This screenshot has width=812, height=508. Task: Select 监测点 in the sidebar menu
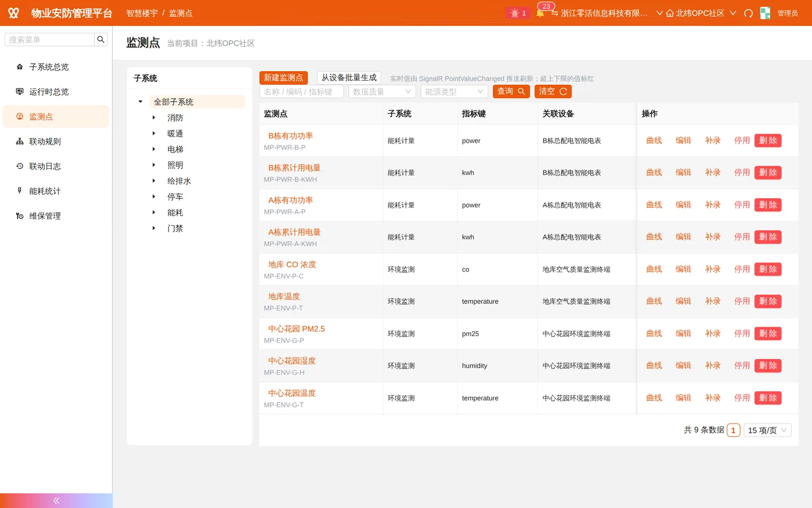[56, 116]
